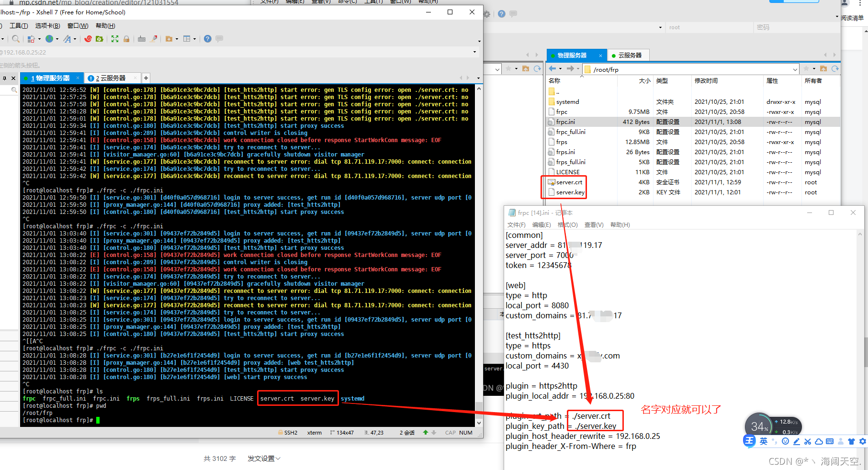Click 发文设置 link in CSDN editor
Image resolution: width=868 pixels, height=470 pixels.
click(x=263, y=459)
